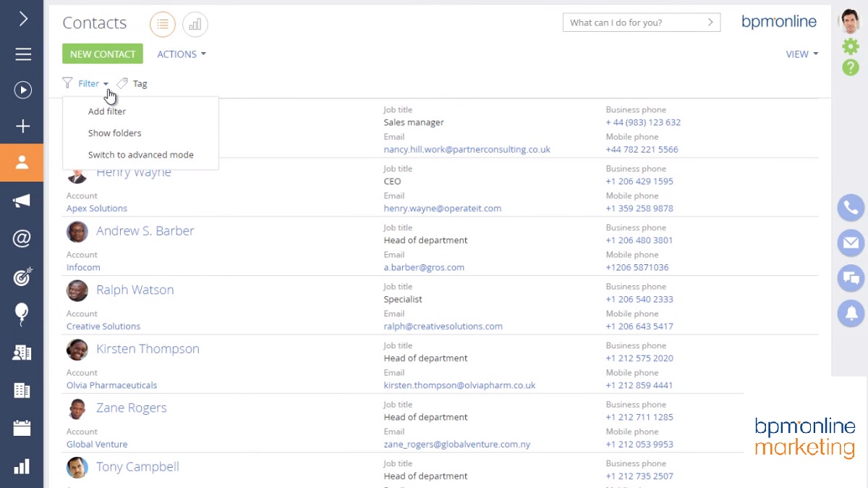Select Add filter from the menu
This screenshot has height=488, width=868.
pyautogui.click(x=107, y=112)
